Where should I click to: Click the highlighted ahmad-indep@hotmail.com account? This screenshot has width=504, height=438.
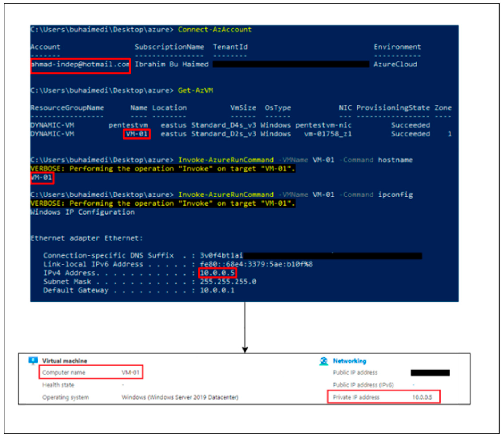80,64
